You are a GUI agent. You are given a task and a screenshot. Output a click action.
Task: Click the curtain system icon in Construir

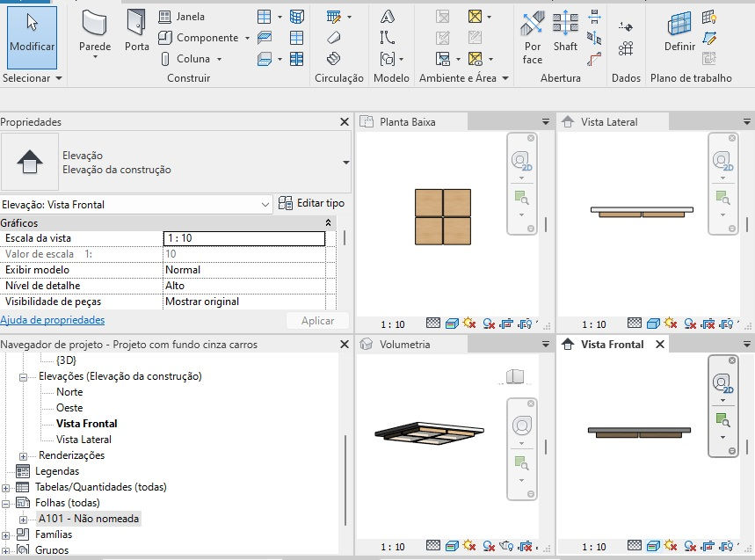click(296, 17)
